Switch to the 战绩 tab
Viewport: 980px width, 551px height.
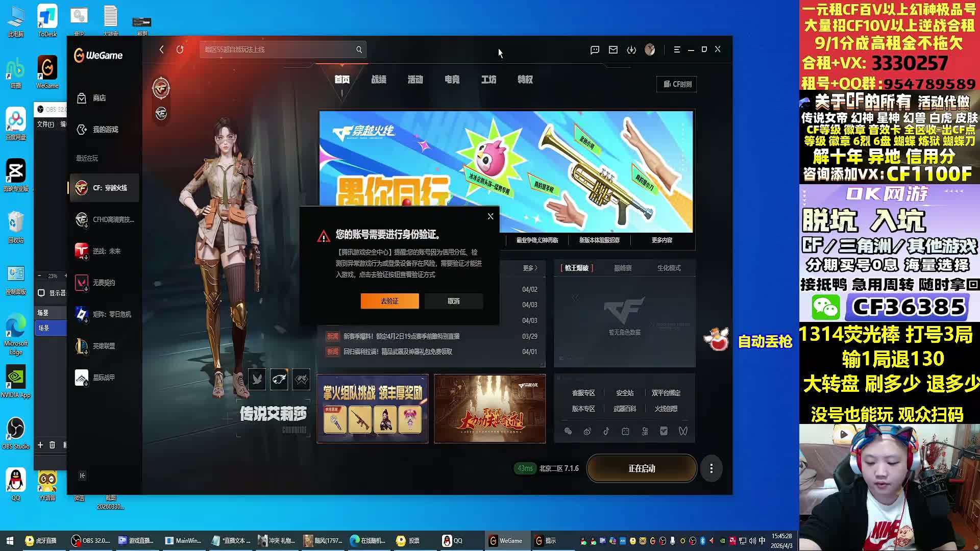[378, 80]
